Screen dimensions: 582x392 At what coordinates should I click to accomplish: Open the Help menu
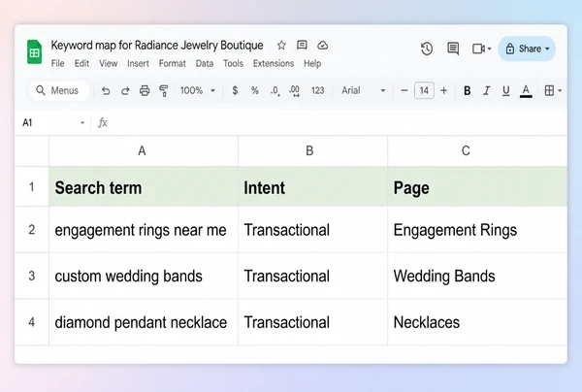(x=312, y=63)
